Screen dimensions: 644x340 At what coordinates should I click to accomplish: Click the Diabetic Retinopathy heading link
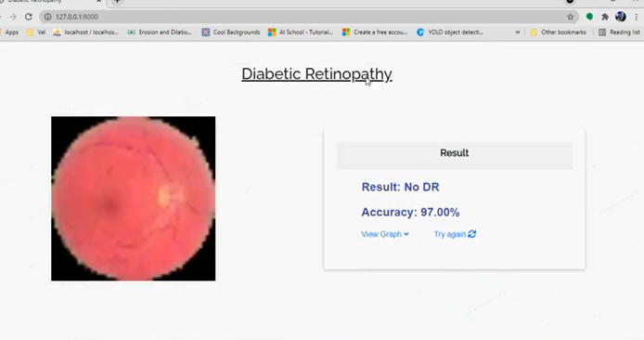(x=316, y=74)
